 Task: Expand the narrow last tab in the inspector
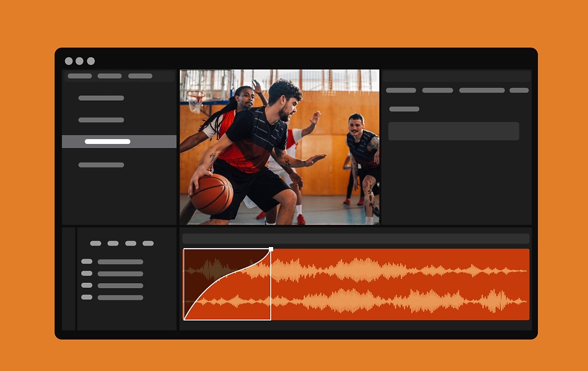(x=519, y=90)
